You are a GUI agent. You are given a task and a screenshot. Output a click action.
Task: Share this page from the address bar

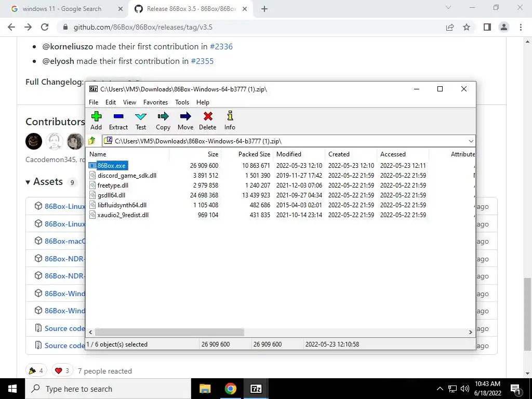click(450, 27)
